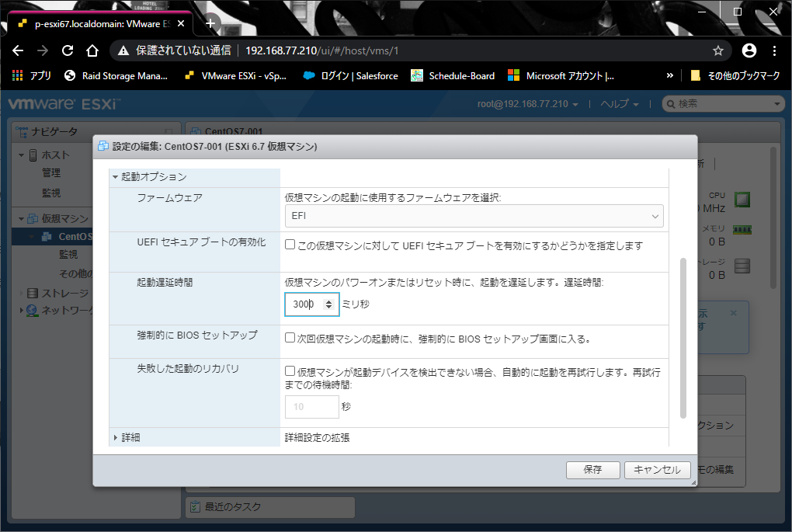The width and height of the screenshot is (792, 532).
Task: Select 管理 under ホスト
Action: (51, 172)
